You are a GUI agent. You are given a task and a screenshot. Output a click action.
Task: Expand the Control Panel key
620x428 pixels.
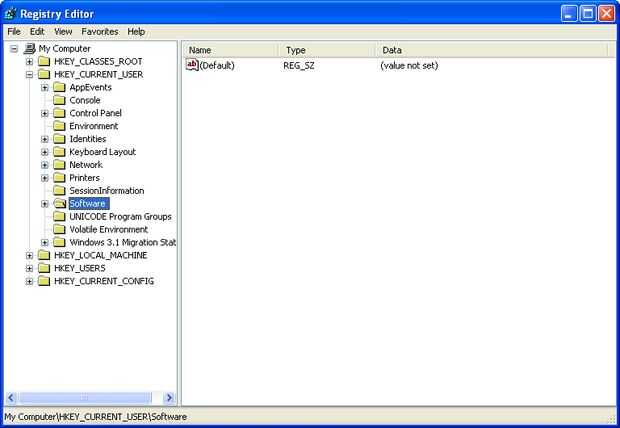tap(45, 114)
